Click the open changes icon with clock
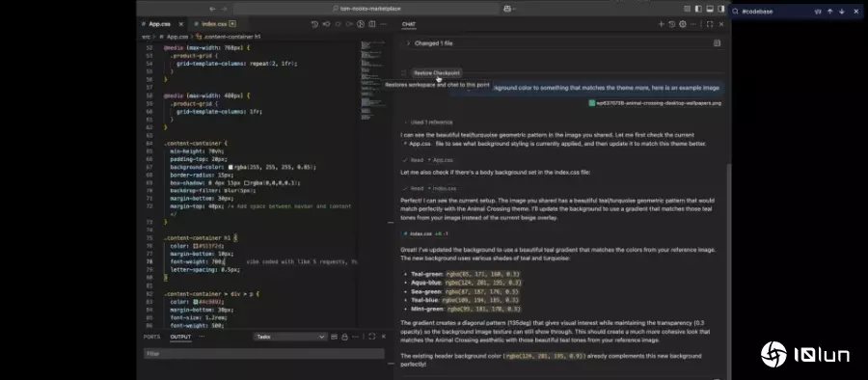The image size is (868, 380). pos(361,24)
